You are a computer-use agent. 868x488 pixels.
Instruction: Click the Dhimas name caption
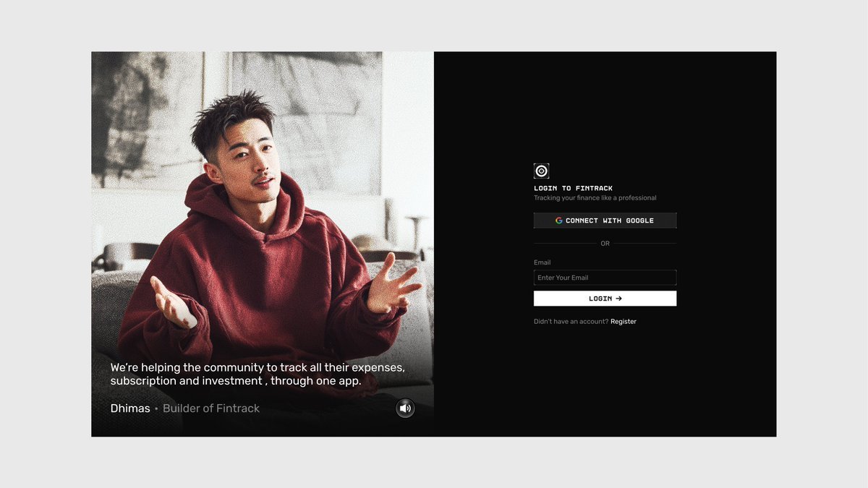pyautogui.click(x=130, y=408)
